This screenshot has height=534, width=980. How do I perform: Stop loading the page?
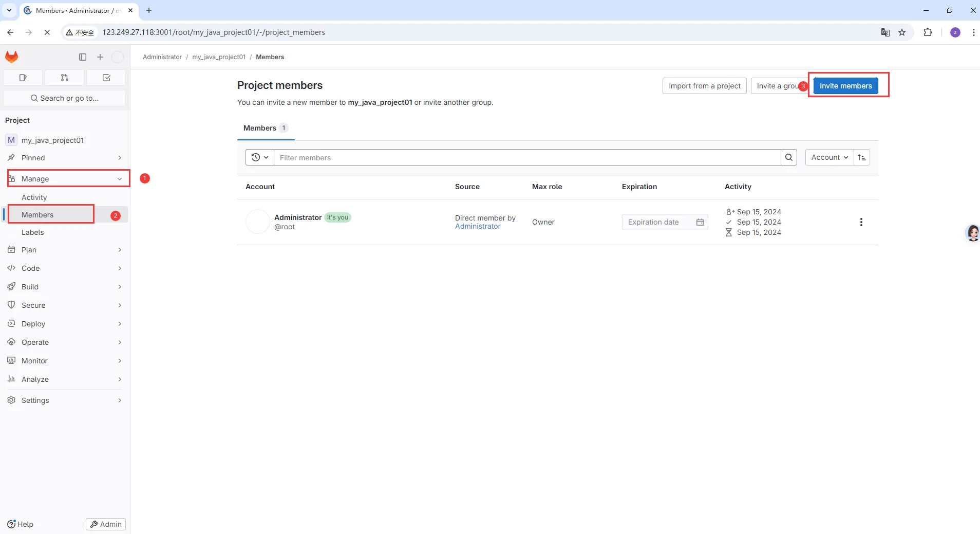47,32
